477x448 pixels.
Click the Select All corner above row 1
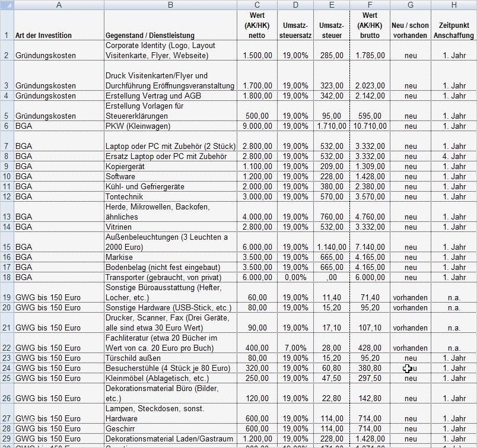(x=7, y=5)
